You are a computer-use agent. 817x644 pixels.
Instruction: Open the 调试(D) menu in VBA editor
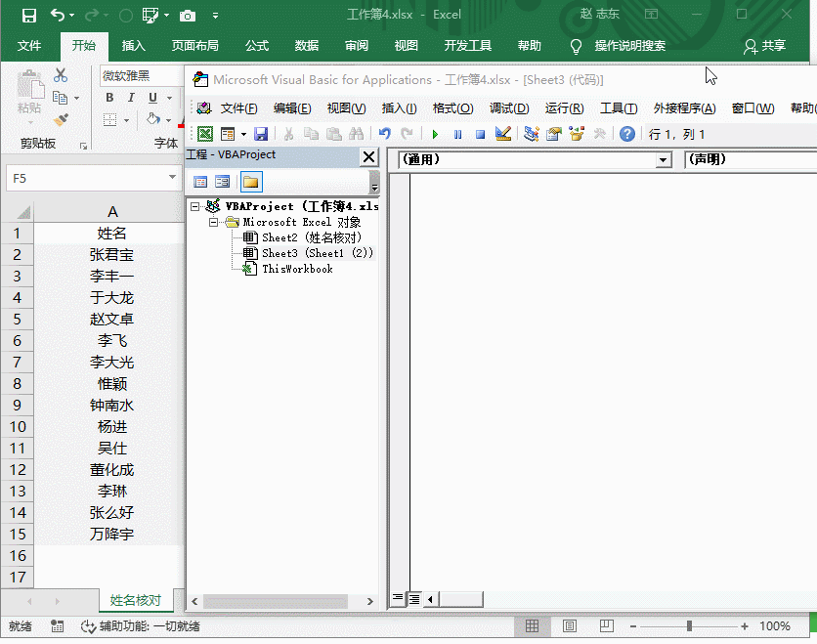508,108
